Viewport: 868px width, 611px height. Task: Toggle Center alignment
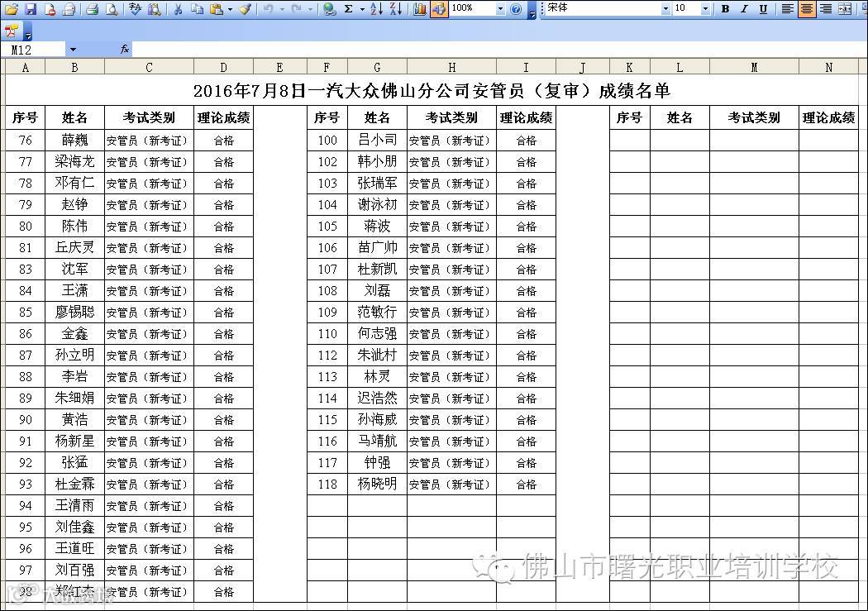coord(807,9)
